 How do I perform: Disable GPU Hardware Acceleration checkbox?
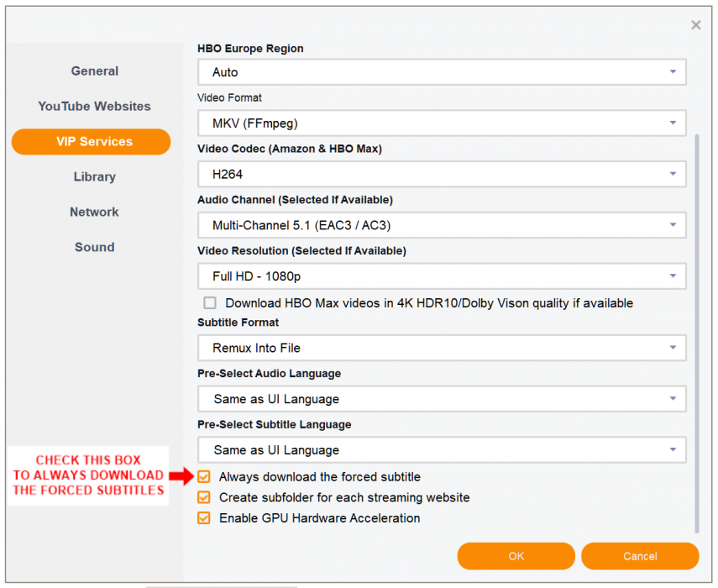click(x=204, y=518)
